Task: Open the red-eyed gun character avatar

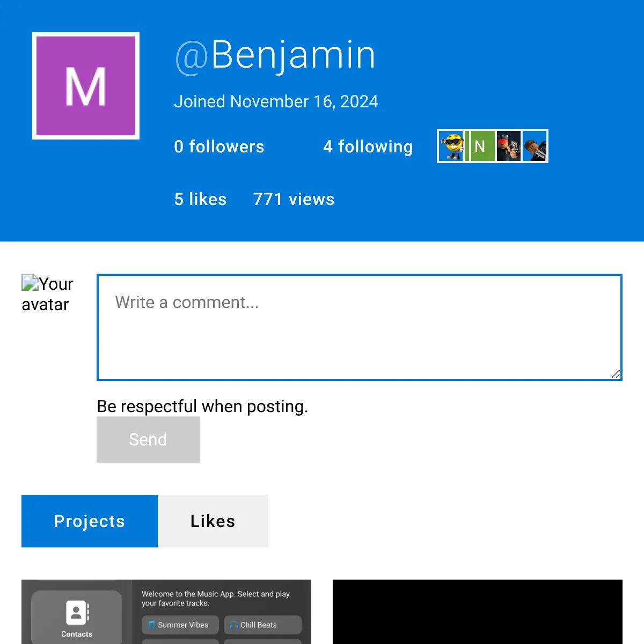Action: pyautogui.click(x=508, y=146)
